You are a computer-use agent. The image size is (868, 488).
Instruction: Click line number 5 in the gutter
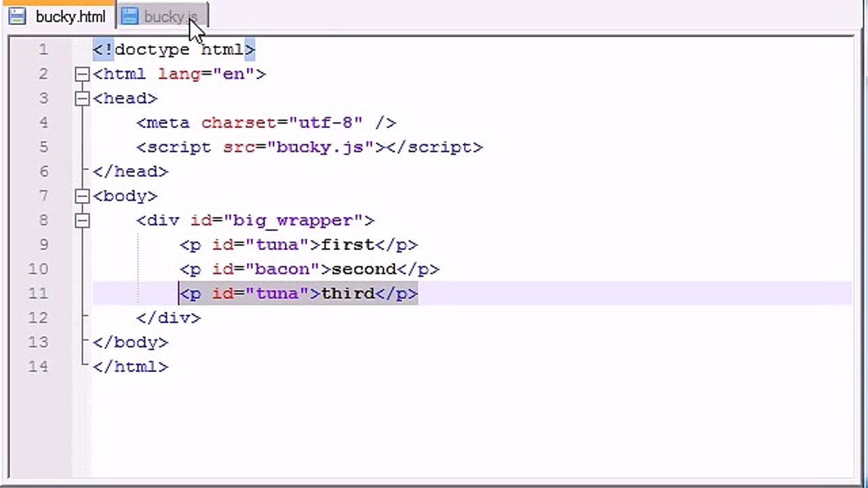click(x=43, y=147)
